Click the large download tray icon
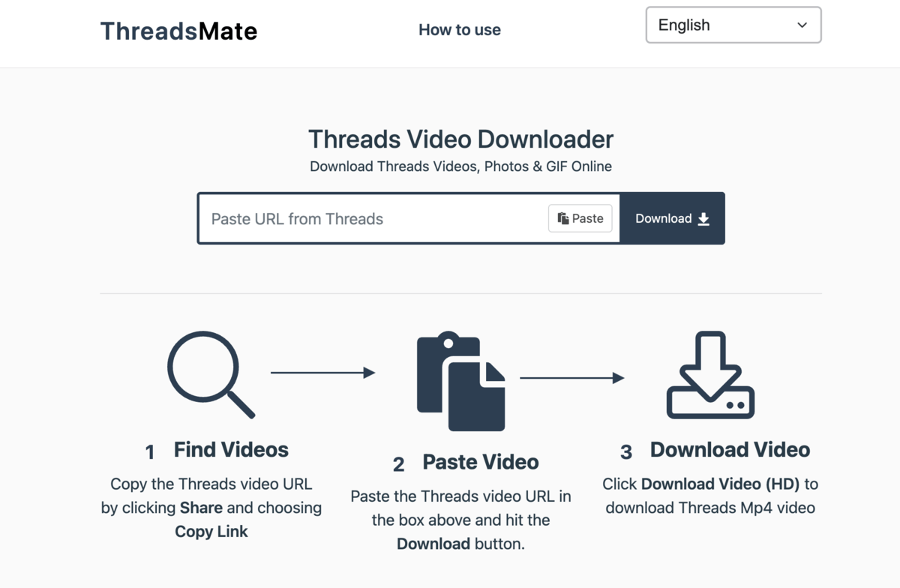Screen dimensions: 900x588 (710, 374)
